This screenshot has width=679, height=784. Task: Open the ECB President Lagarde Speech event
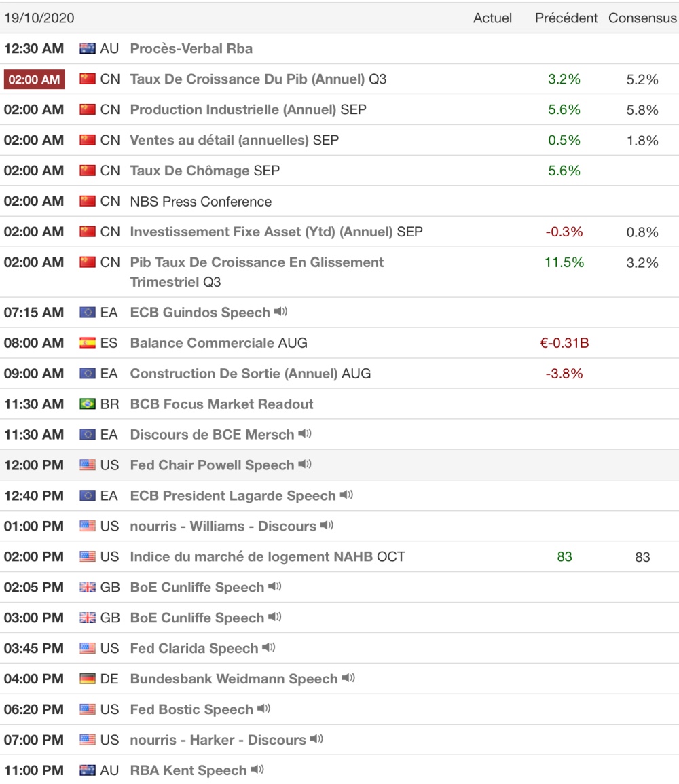233,495
